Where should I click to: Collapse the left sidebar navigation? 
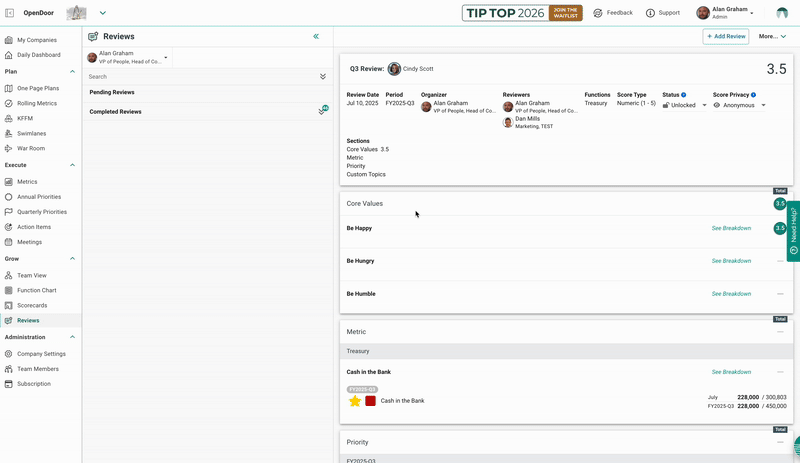coord(9,13)
